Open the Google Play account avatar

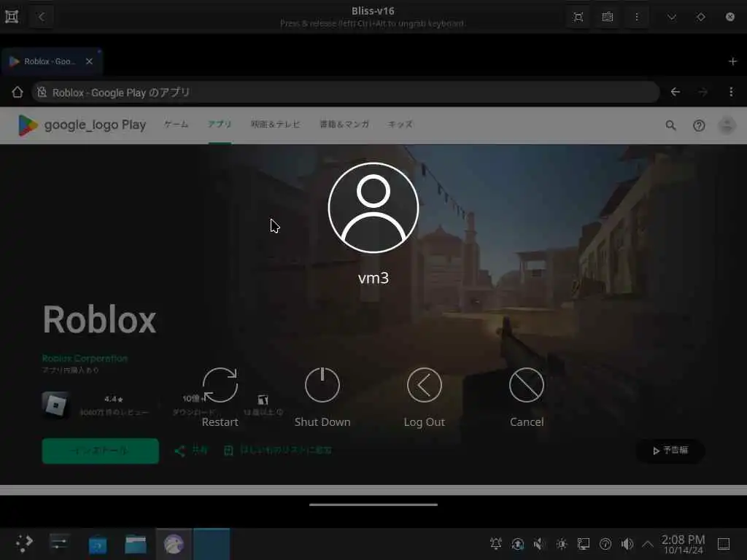(727, 125)
